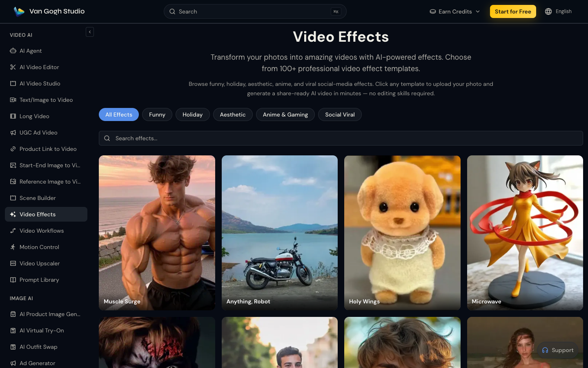Select the Holy Wings effect thumbnail
Viewport: 588px width, 368px height.
coord(402,233)
